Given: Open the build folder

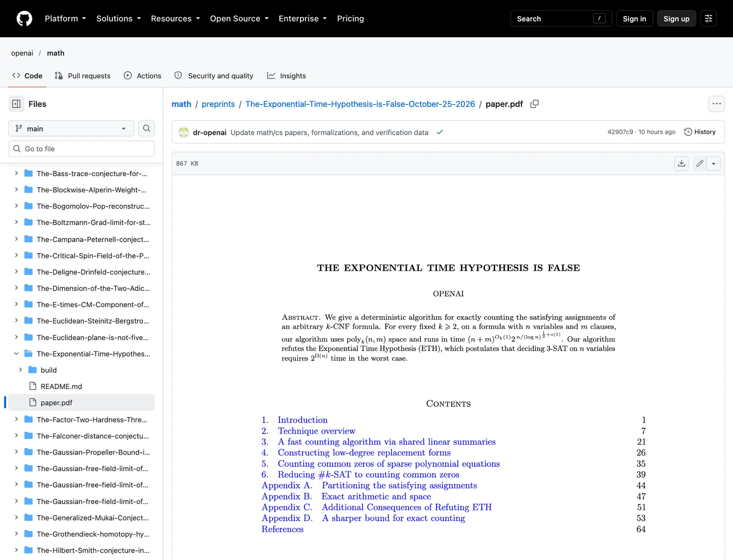Looking at the screenshot, I should coord(49,370).
